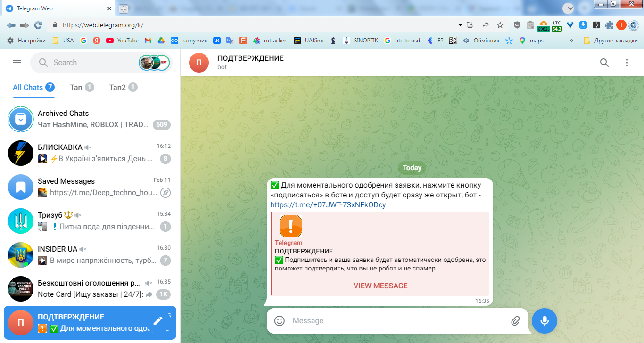Viewport: 644px width, 343px height.
Task: Click the orange exclamation preview image
Action: pyautogui.click(x=291, y=227)
